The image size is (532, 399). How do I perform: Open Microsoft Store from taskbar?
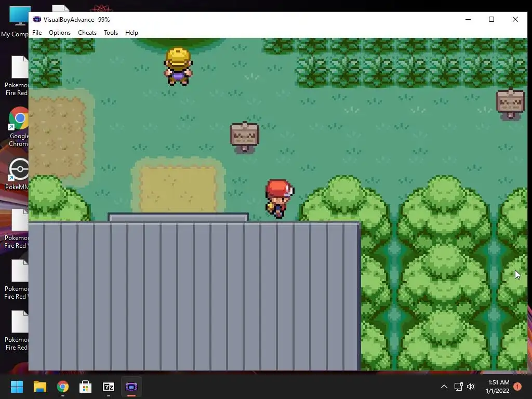(x=86, y=387)
